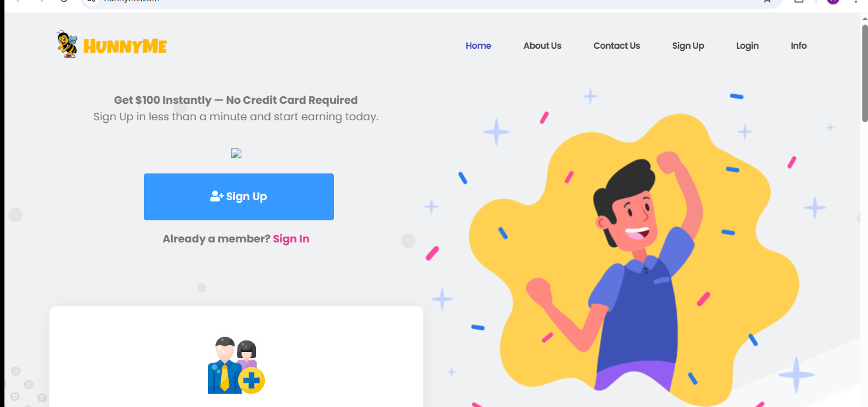This screenshot has height=407, width=868.
Task: Open the Home navigation item
Action: click(x=478, y=46)
